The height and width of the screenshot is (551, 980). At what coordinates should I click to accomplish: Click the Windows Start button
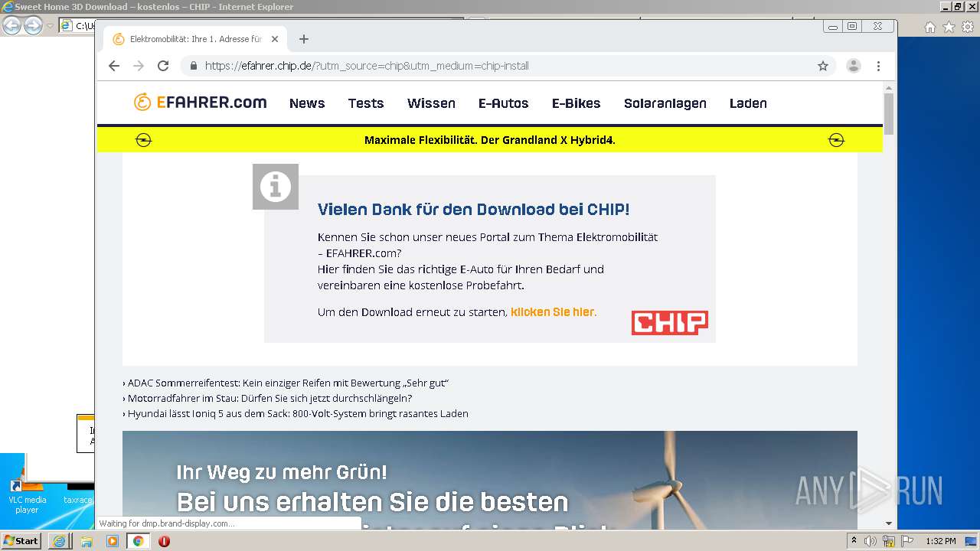pyautogui.click(x=21, y=541)
